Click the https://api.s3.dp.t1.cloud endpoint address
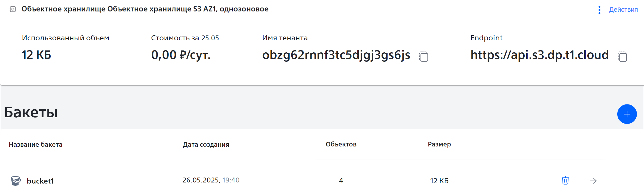This screenshot has height=195, width=644. coord(539,55)
